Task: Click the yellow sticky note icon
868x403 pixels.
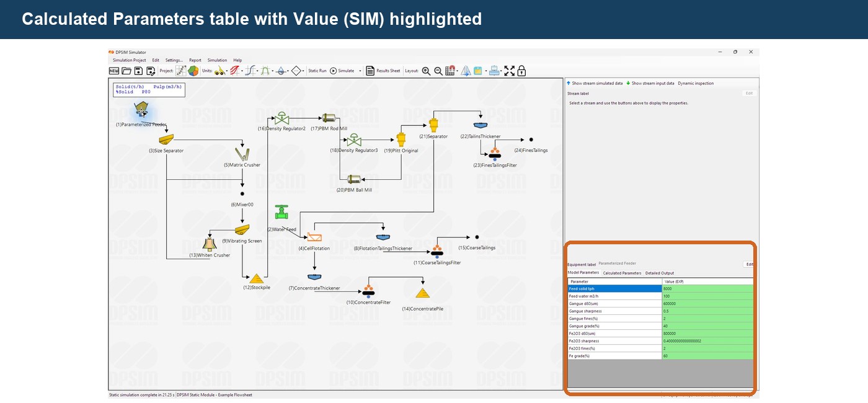Action: [478, 71]
